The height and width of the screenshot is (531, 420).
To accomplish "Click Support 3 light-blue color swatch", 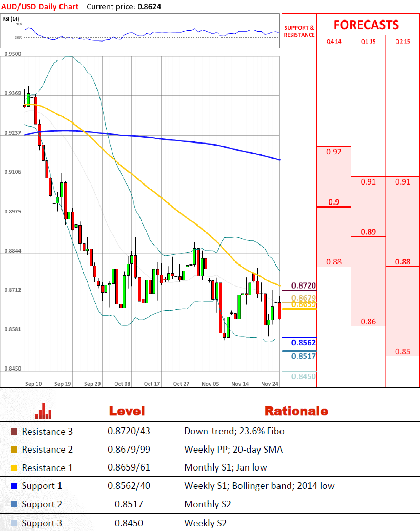I will point(14,523).
